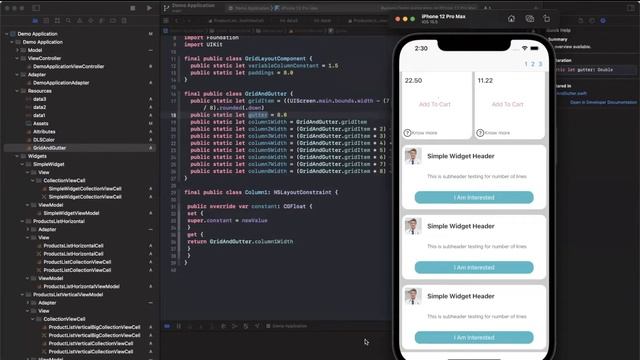Screen dimensions: 640x360
Task: Collapse the ViewController folder
Action: [18, 58]
